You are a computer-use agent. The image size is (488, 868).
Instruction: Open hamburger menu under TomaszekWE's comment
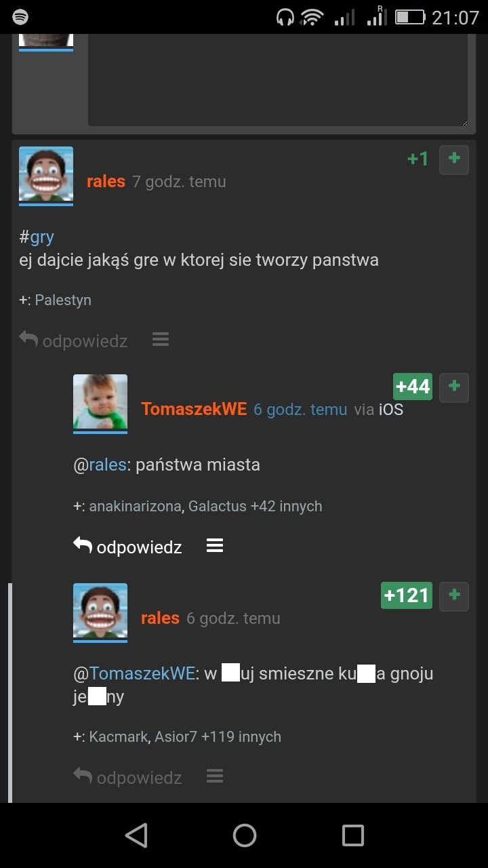[x=215, y=545]
